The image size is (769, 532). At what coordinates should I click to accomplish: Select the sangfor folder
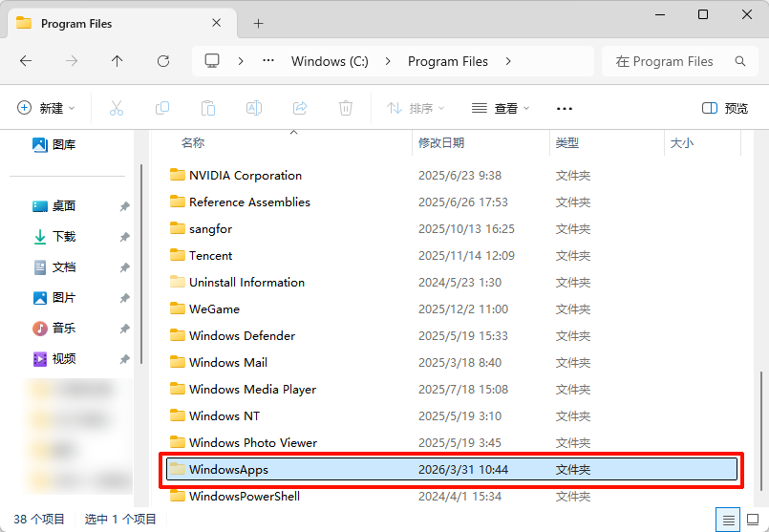pos(451,228)
